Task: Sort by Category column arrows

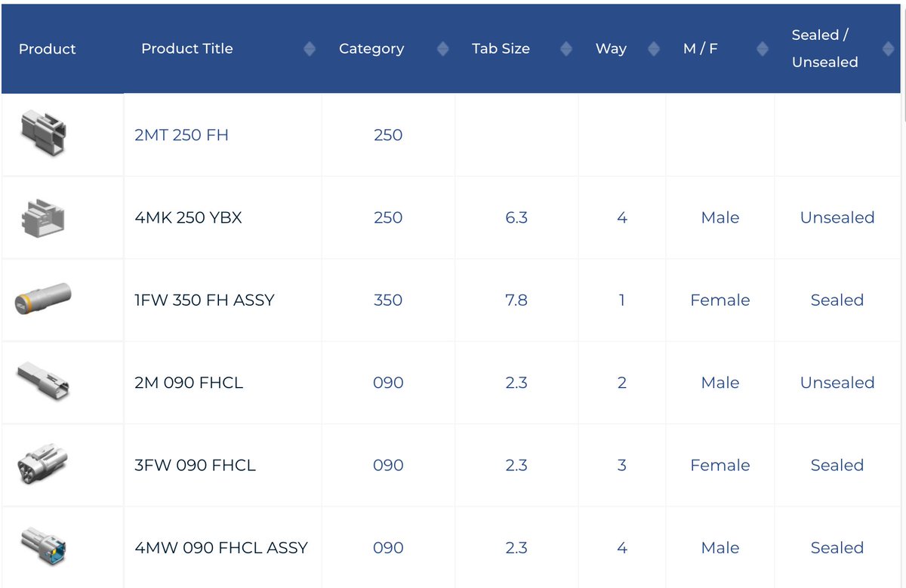Action: (442, 49)
